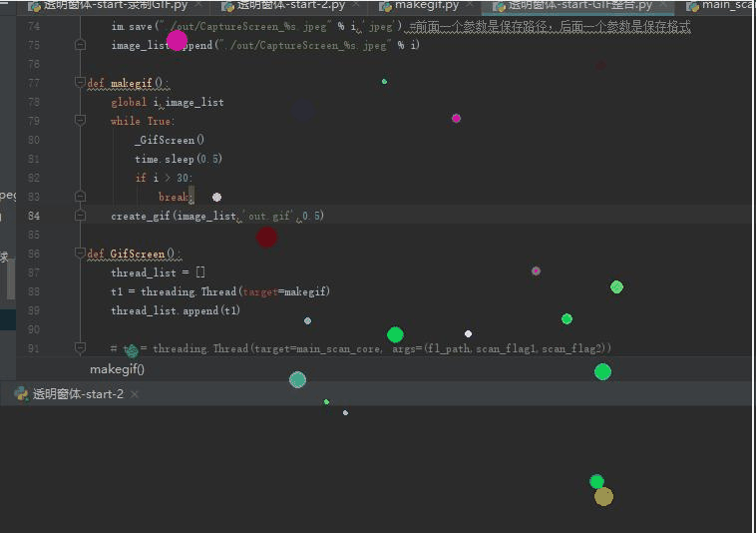Collapse the GifScreen function definition
Image resolution: width=756 pixels, height=533 pixels.
click(81, 254)
